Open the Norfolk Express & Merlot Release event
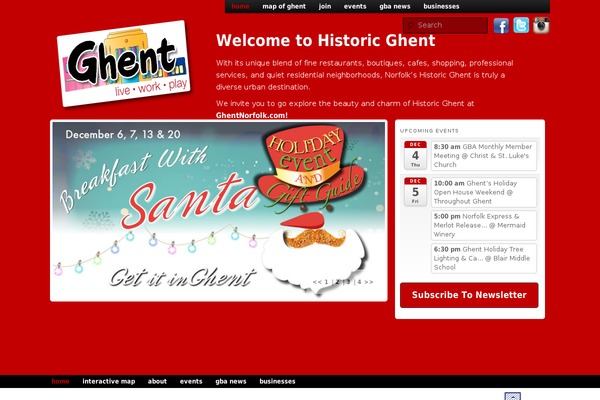 tap(484, 225)
